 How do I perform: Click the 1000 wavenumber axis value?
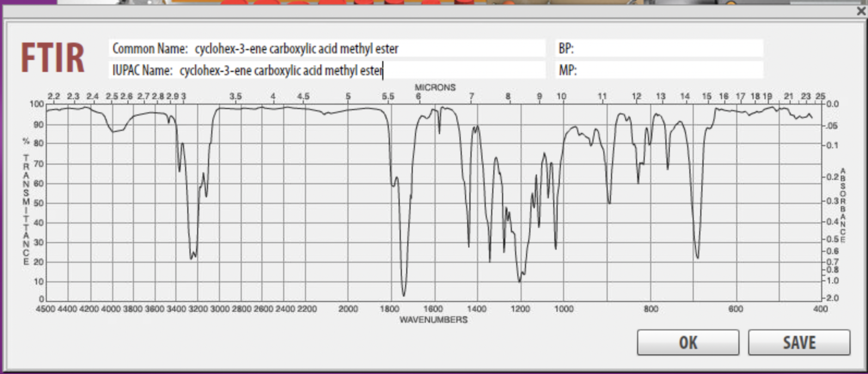point(564,309)
